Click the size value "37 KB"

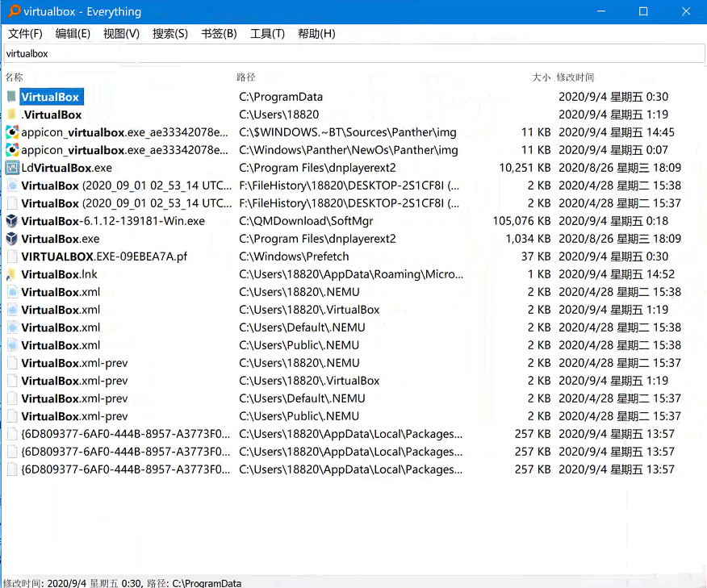pos(536,256)
